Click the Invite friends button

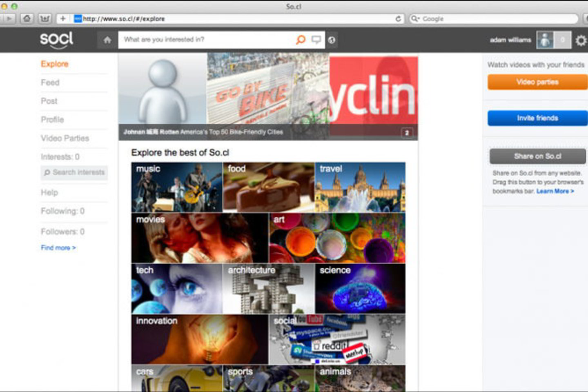537,118
